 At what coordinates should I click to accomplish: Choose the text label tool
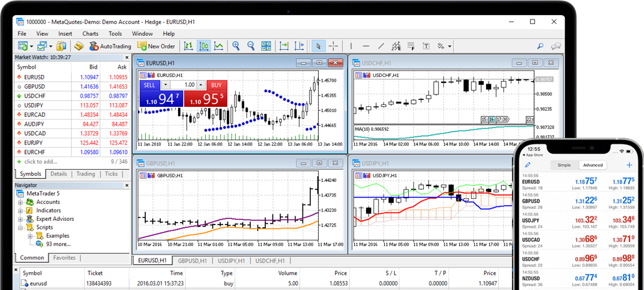coord(426,46)
